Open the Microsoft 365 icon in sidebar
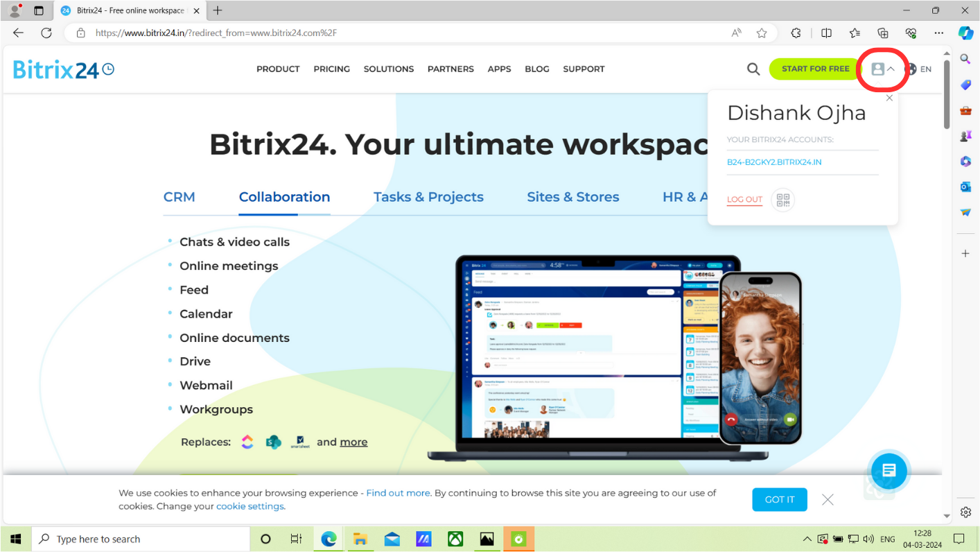This screenshot has width=980, height=552. [965, 161]
